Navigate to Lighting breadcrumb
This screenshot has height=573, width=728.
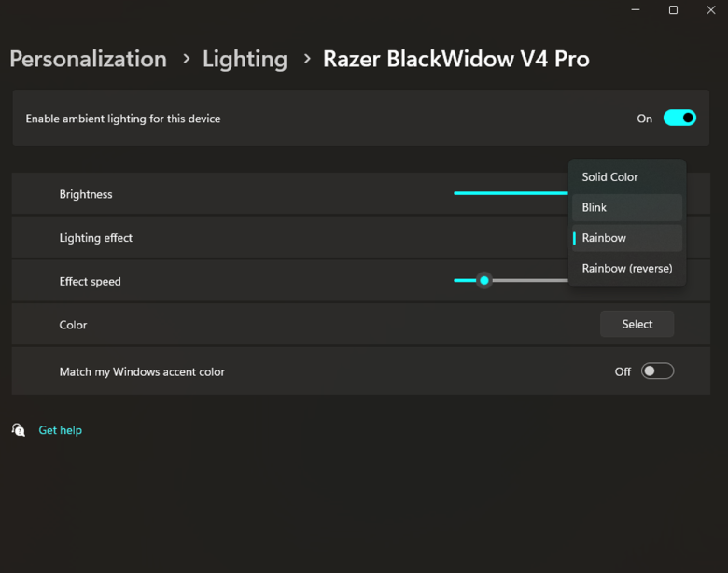pyautogui.click(x=245, y=59)
